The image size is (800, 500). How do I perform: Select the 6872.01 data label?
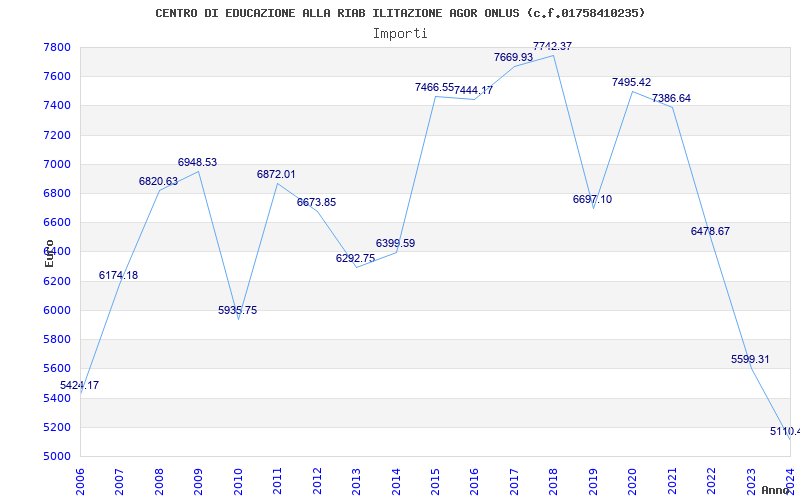276,174
